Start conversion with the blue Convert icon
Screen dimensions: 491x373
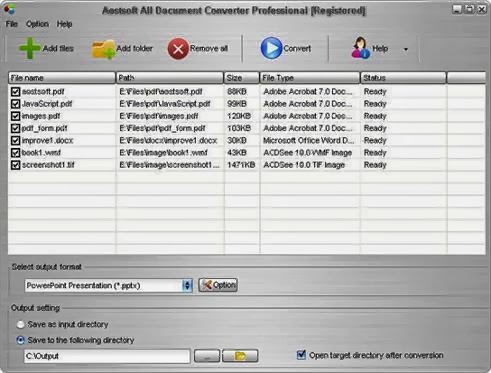click(x=271, y=48)
